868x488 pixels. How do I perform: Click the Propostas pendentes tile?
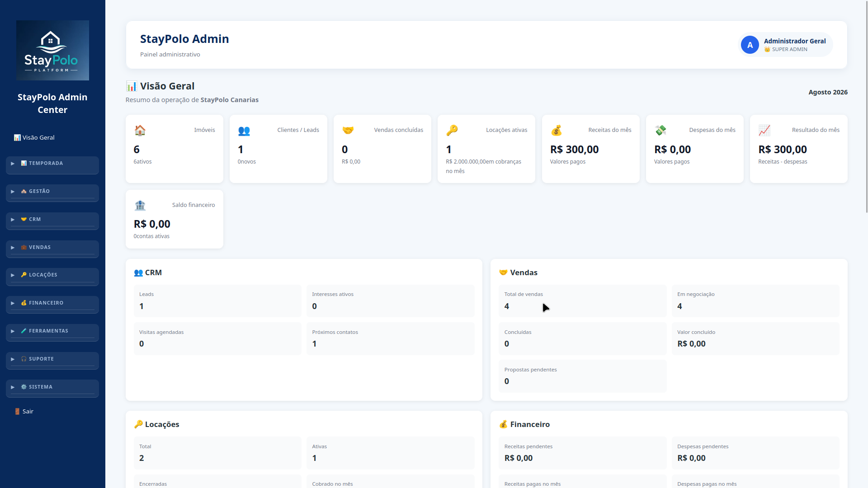[x=583, y=376]
